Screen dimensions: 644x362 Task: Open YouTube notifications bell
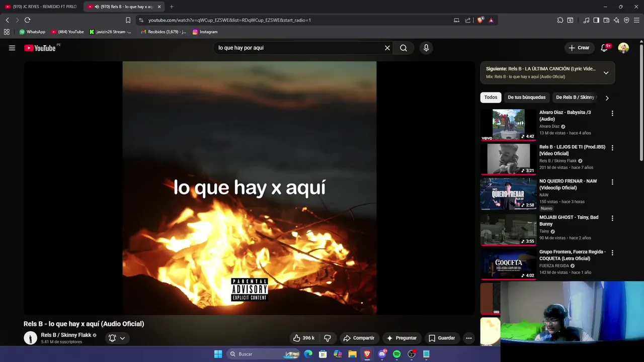coord(604,48)
